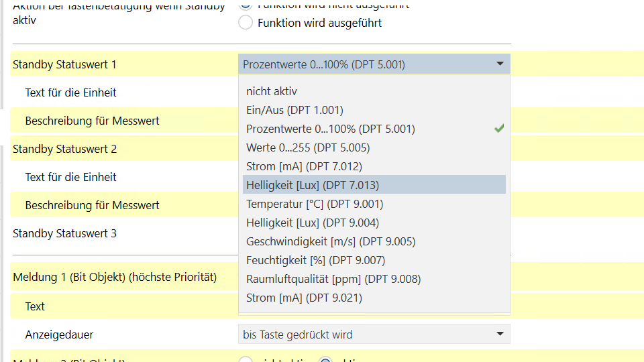Click the green checkmark beside Prozentwerte
Viewport: 644px width, 362px height.
click(x=498, y=128)
